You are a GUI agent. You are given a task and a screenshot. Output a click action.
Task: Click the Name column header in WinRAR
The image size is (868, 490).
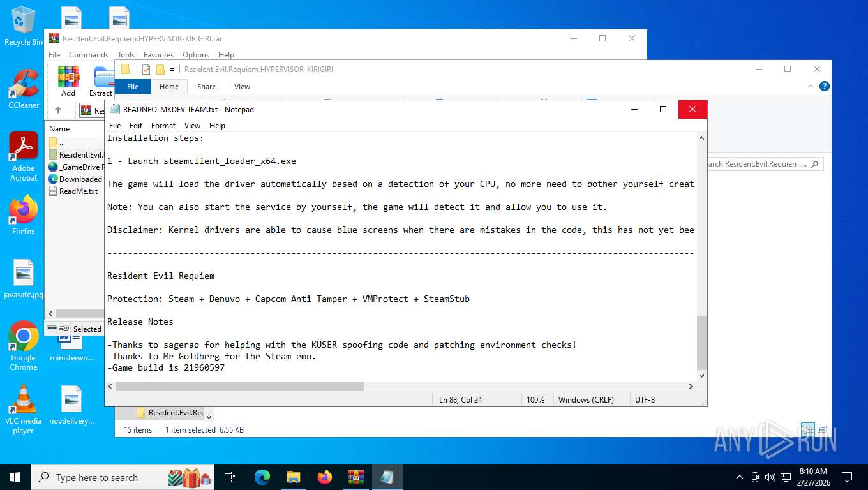click(x=59, y=128)
